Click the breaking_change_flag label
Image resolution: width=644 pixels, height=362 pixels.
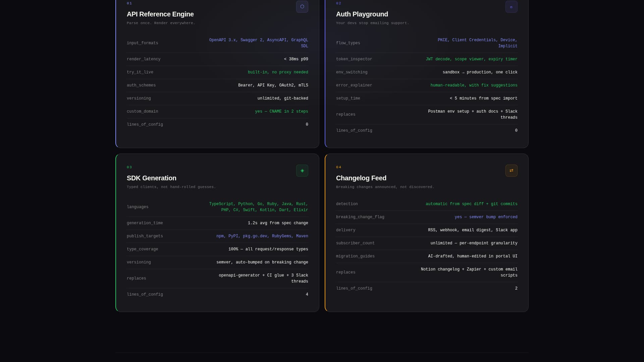pos(360,217)
